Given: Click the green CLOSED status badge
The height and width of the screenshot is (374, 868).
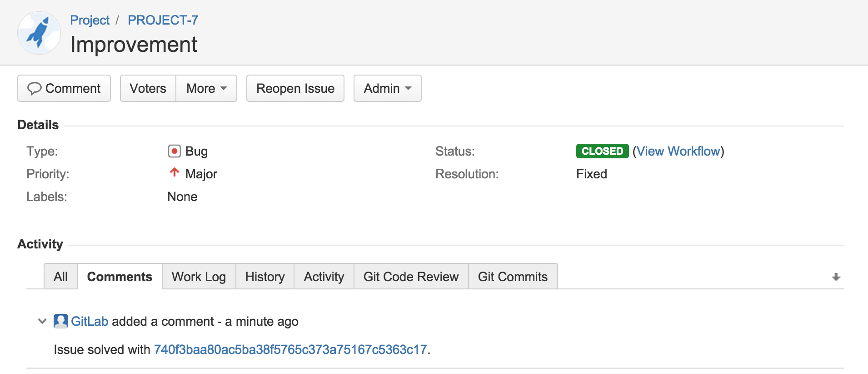Looking at the screenshot, I should pyautogui.click(x=602, y=151).
